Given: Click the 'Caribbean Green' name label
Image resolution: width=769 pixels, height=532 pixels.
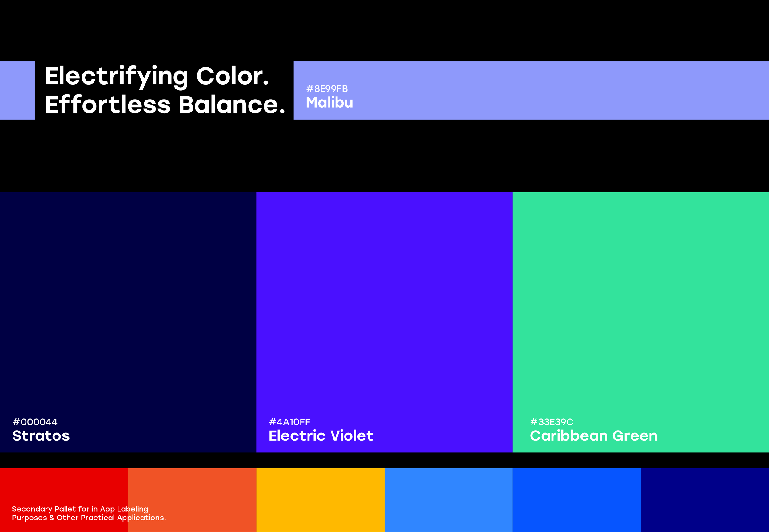Looking at the screenshot, I should pos(594,436).
